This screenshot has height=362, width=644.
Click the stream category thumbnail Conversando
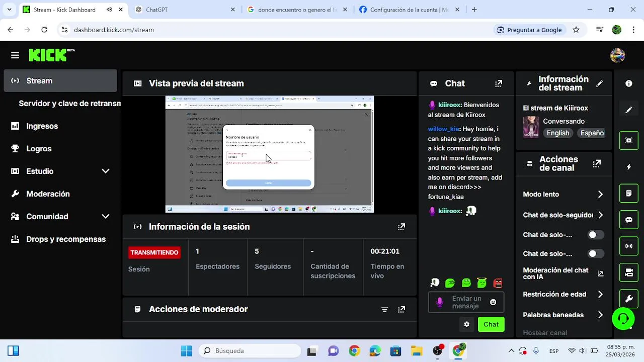[531, 127]
